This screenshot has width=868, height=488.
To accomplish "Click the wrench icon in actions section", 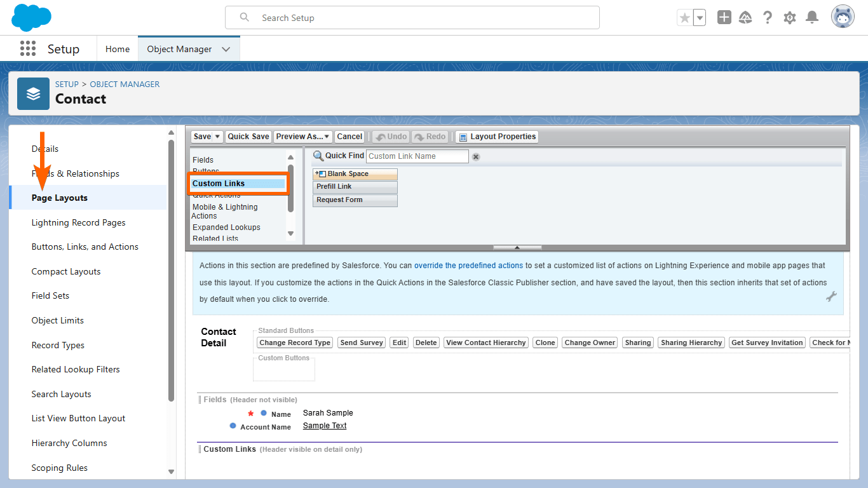I will (x=831, y=296).
